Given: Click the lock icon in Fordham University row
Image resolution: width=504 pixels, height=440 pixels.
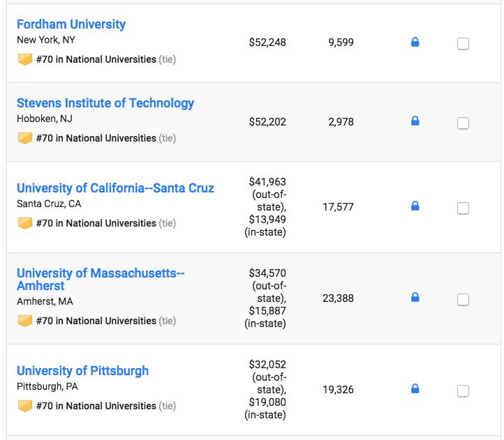Looking at the screenshot, I should (x=415, y=43).
